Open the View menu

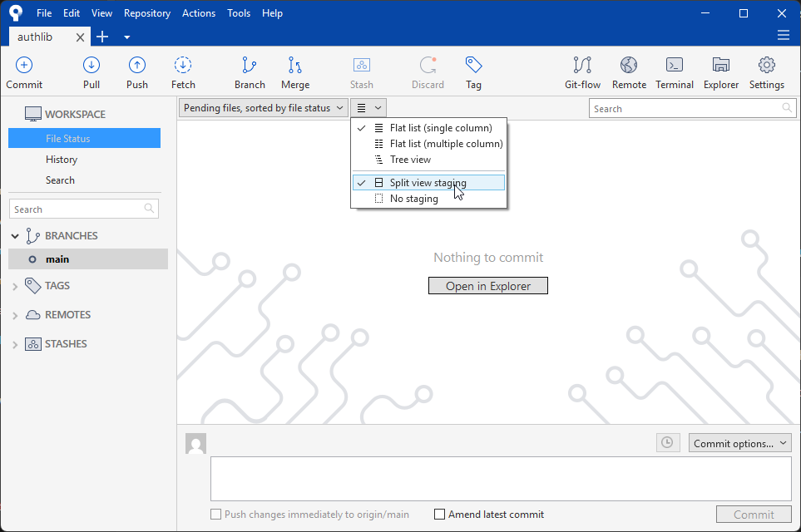coord(101,13)
